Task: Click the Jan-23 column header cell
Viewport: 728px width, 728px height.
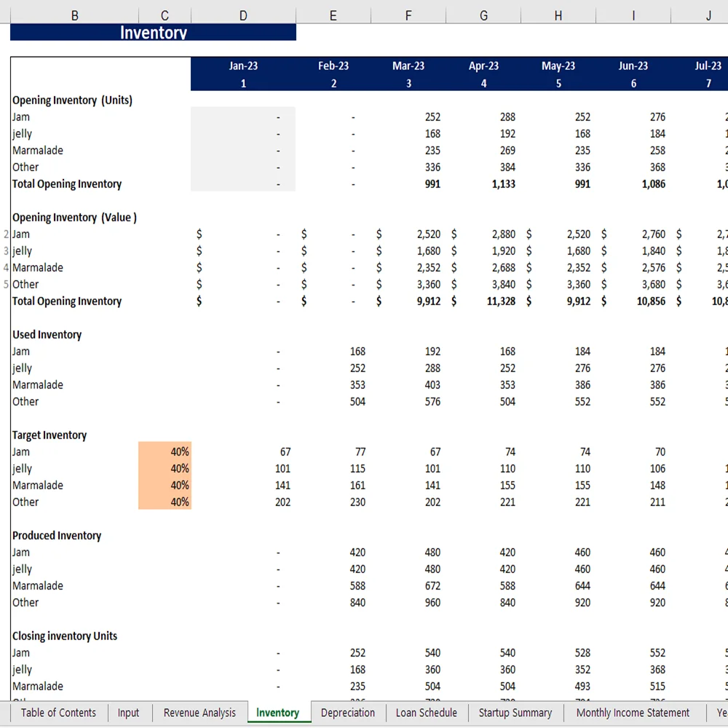Action: click(243, 66)
